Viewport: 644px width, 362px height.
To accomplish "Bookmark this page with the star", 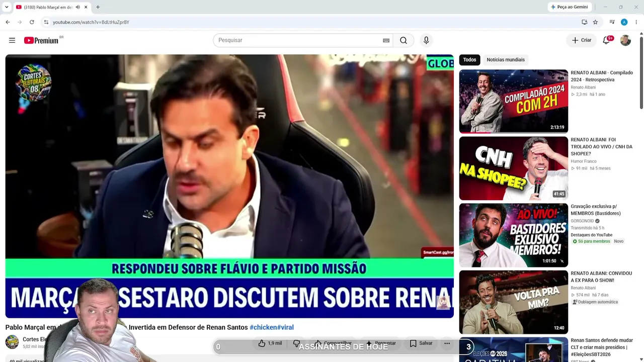I will point(595,22).
